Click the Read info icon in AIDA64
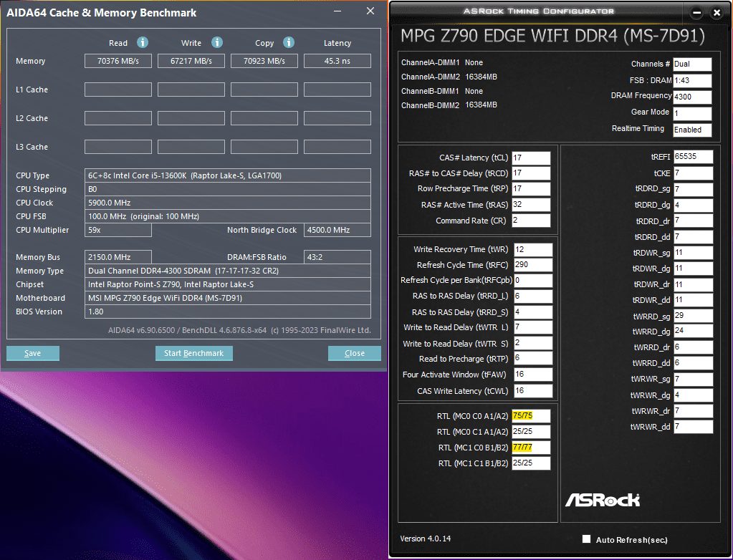 tap(143, 42)
